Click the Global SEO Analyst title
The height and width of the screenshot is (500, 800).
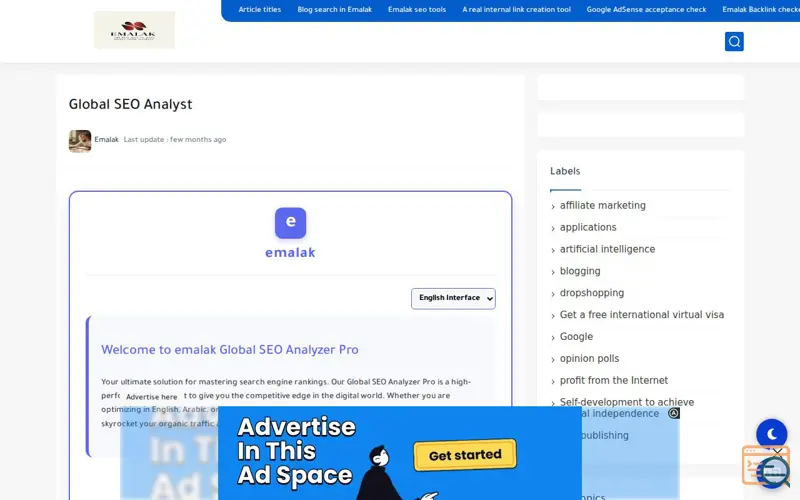click(x=131, y=105)
